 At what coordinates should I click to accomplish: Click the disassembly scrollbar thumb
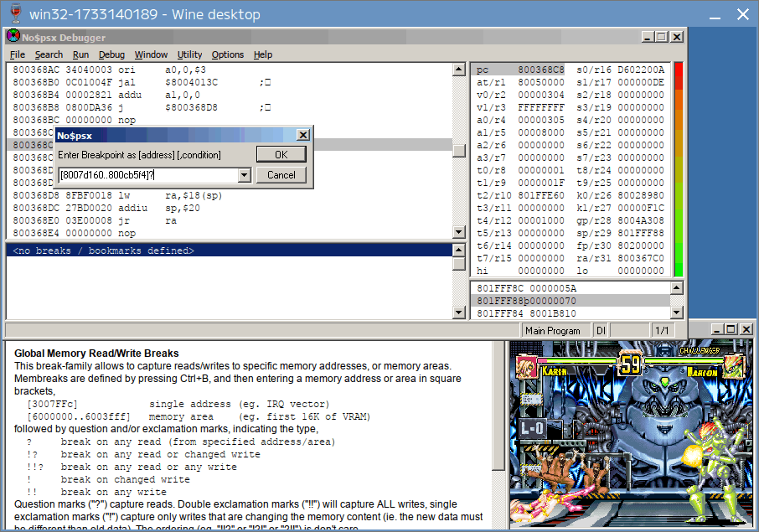(459, 151)
